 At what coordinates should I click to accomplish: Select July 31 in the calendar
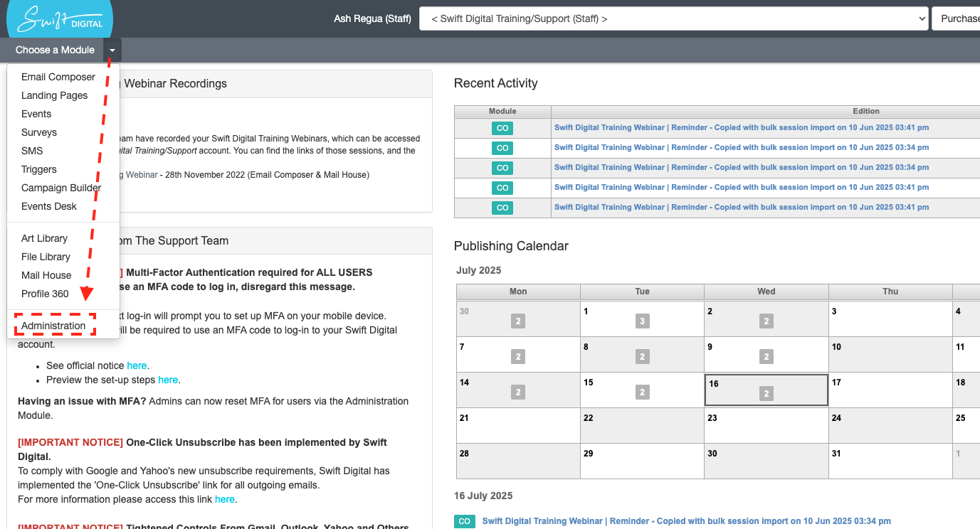click(890, 461)
